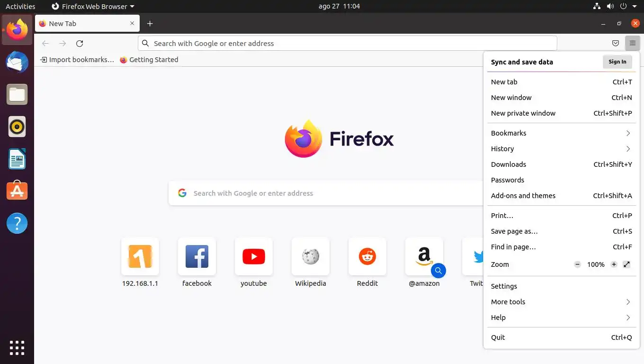Click the Sign In button
This screenshot has height=364, width=644.
(617, 62)
